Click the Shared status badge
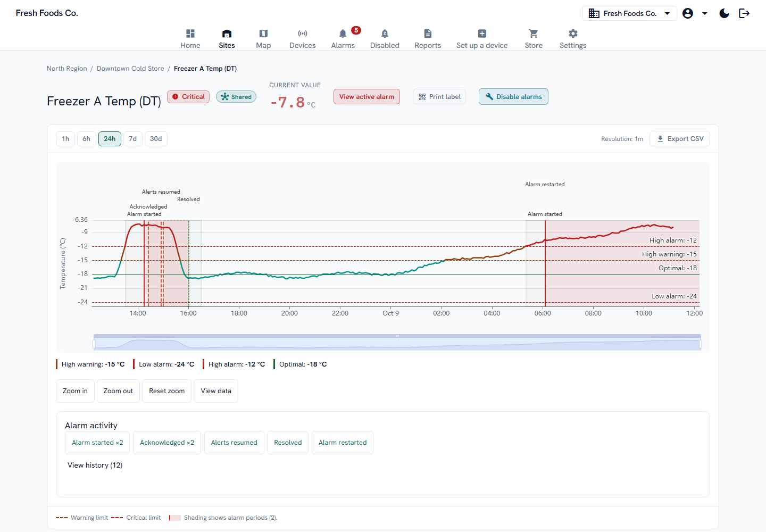Viewport: 766px width, 532px height. (x=236, y=97)
